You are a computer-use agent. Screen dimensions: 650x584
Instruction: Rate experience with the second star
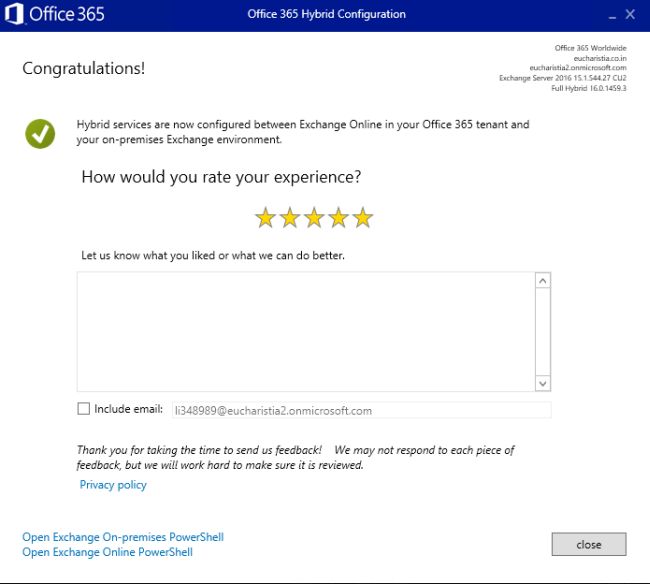pyautogui.click(x=290, y=218)
